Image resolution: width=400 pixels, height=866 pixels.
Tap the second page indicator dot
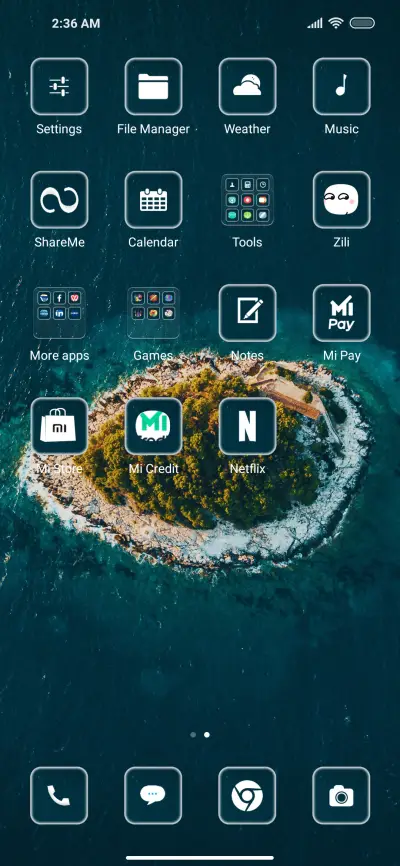click(x=207, y=735)
